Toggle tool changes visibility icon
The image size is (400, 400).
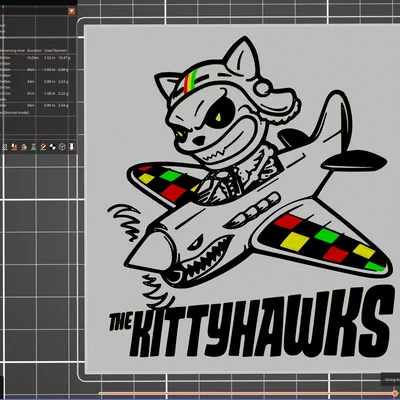click(14, 147)
